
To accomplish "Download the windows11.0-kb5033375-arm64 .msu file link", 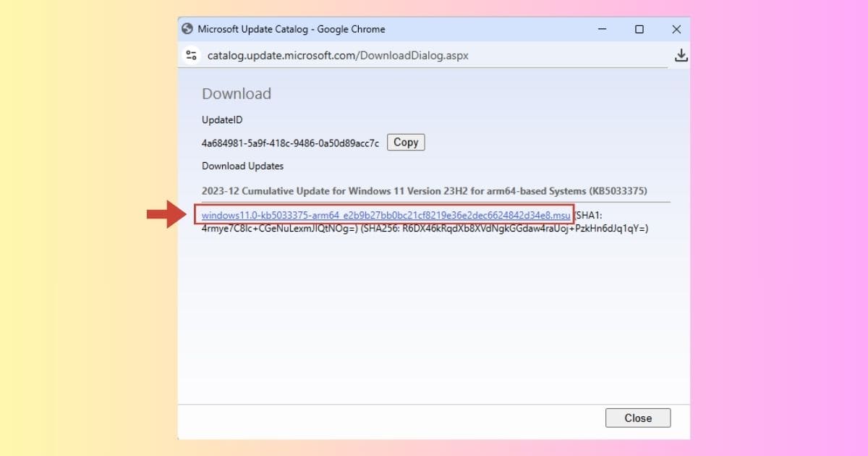I will (386, 215).
